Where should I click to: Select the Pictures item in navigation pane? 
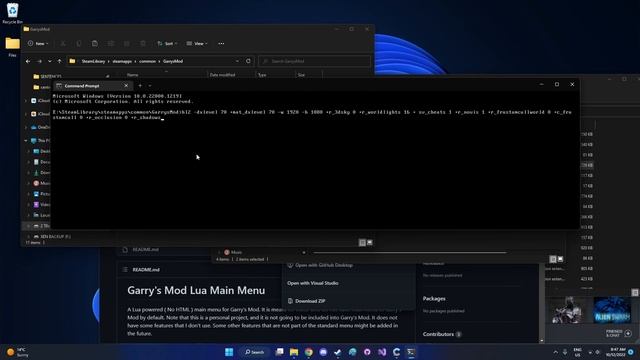point(42,194)
